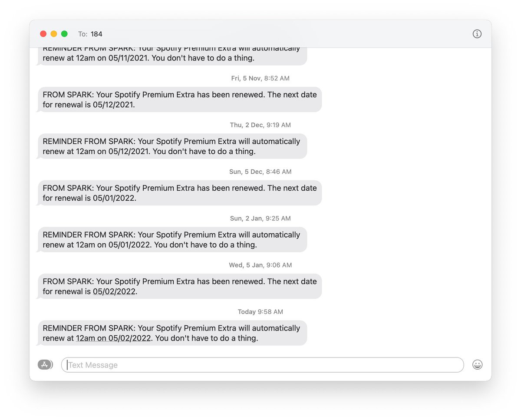The image size is (521, 420).
Task: Open the emoji picker
Action: (477, 365)
